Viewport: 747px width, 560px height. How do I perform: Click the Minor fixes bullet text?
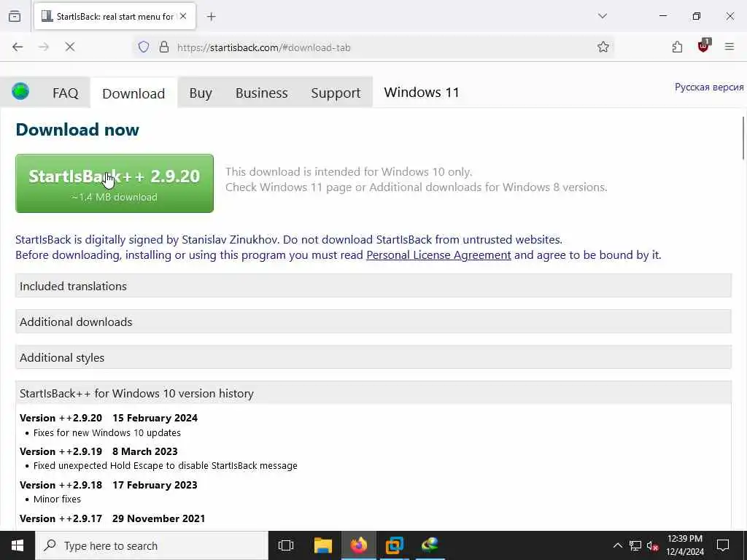57,499
